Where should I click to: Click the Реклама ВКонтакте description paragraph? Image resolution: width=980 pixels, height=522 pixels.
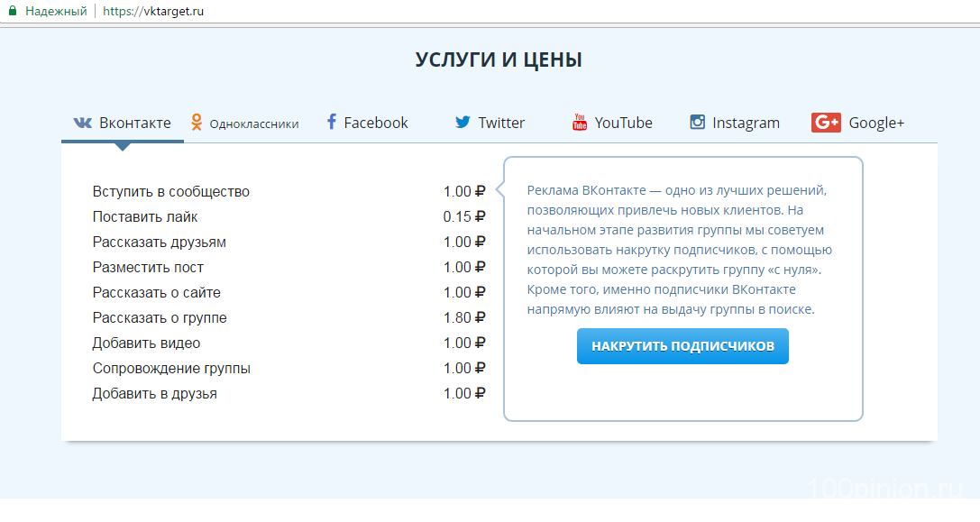pyautogui.click(x=680, y=250)
